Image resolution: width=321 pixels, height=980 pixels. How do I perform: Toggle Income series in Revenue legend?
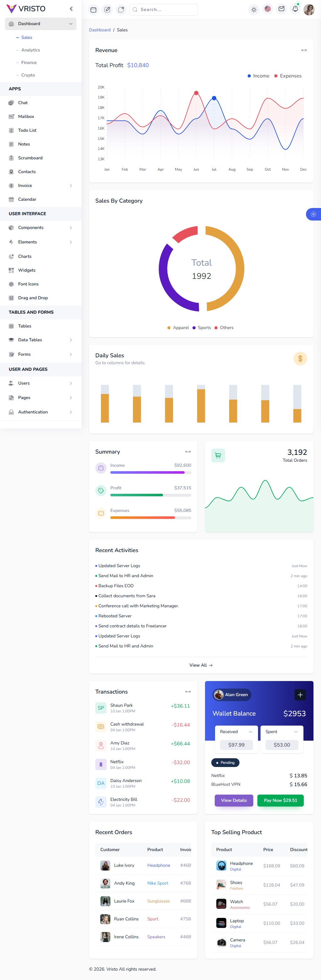[x=258, y=76]
